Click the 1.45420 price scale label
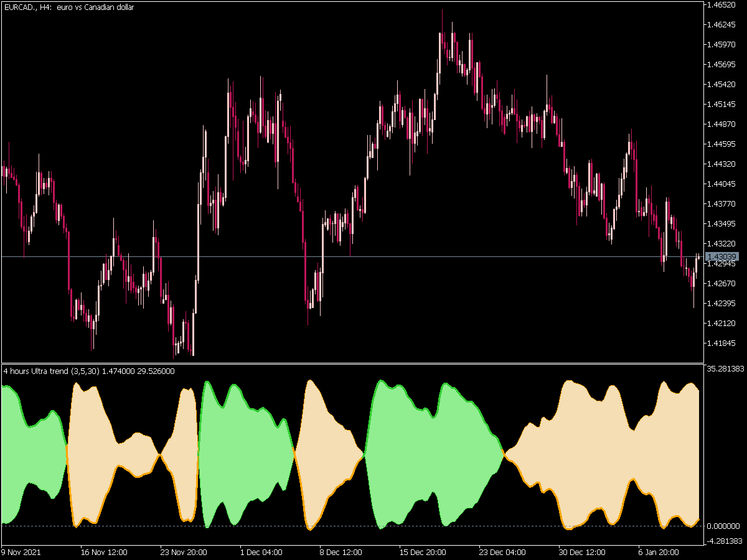 [722, 84]
